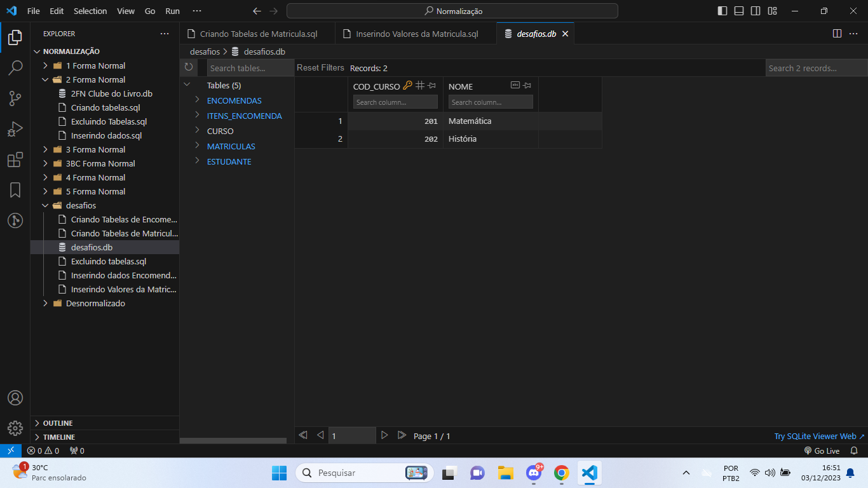
Task: Open editor More Actions ellipsis
Action: coord(855,34)
